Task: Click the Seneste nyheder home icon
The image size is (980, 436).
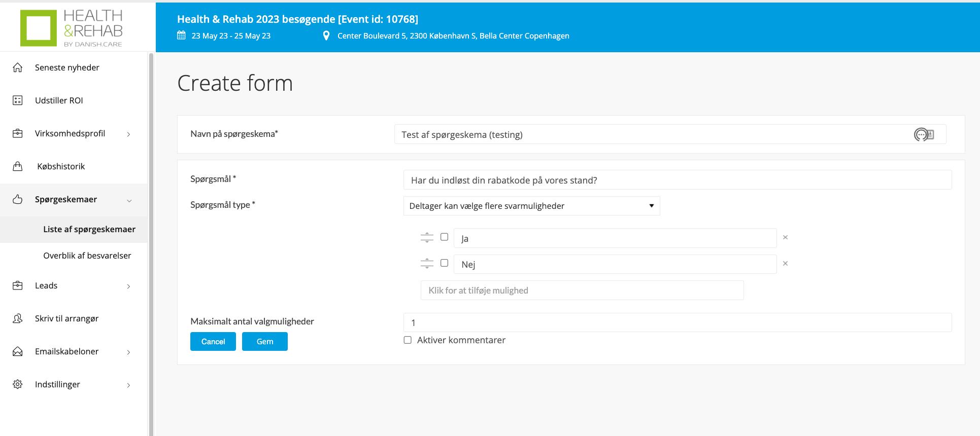Action: (x=18, y=67)
